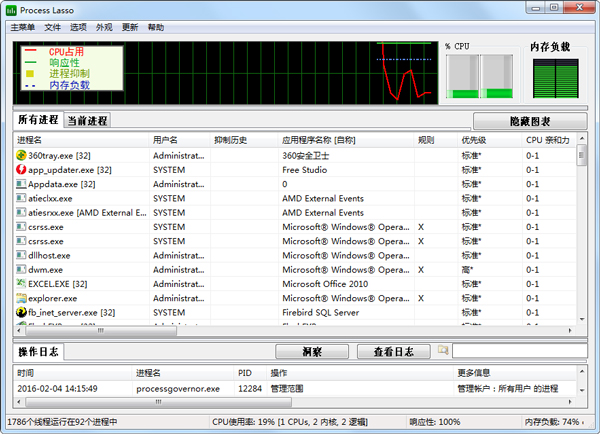Open the 帮助 menu

156,27
